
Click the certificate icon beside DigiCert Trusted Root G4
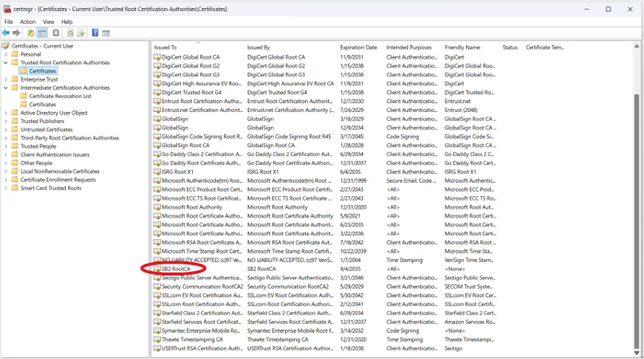157,92
